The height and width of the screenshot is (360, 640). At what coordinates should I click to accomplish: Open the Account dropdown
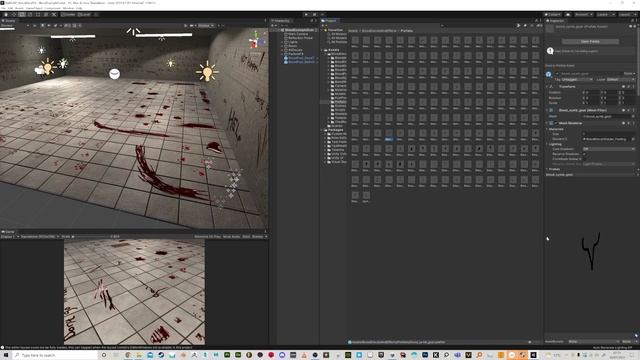(584, 14)
